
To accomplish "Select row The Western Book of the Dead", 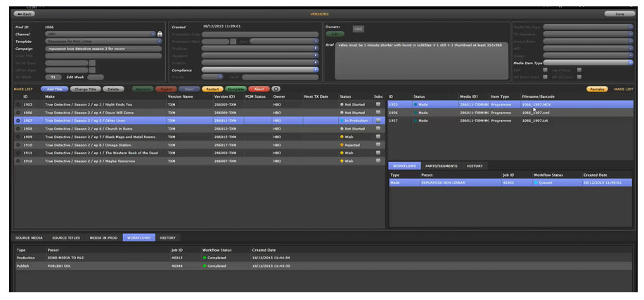I will point(199,153).
